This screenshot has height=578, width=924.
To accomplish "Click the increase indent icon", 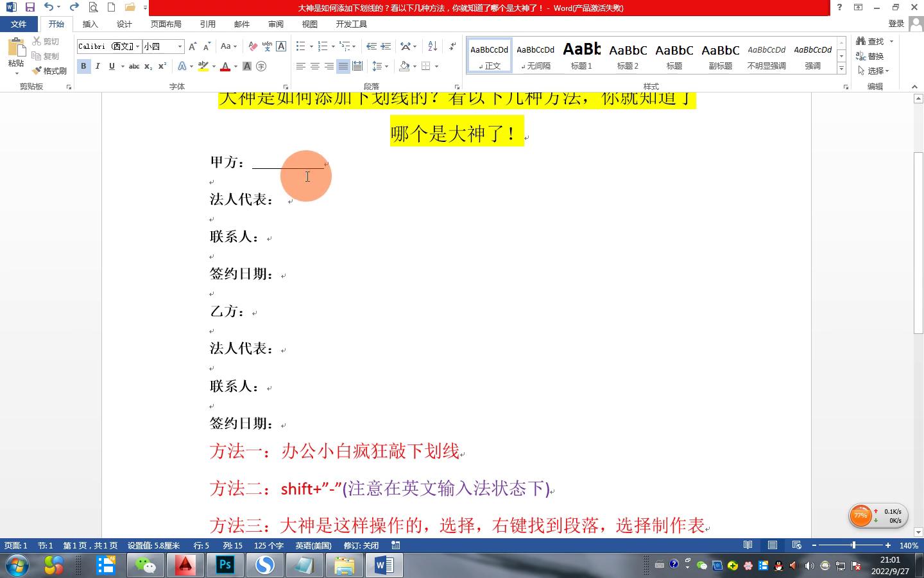I will tap(386, 46).
